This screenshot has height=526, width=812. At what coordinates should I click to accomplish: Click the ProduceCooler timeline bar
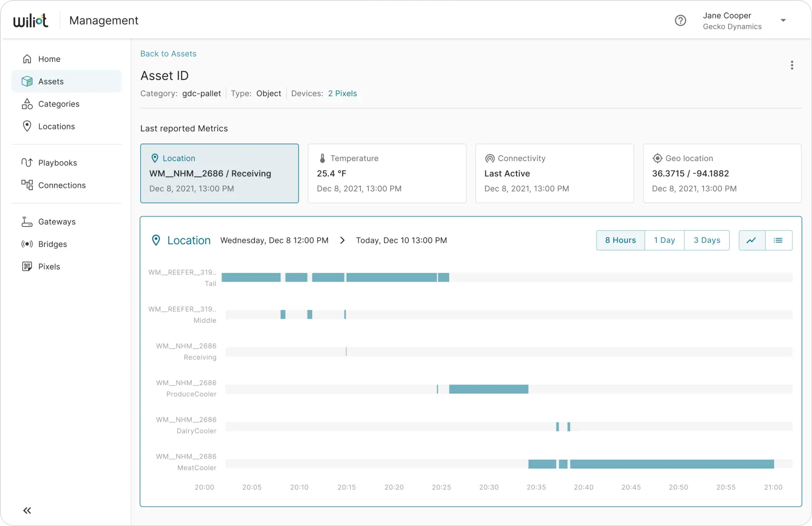(489, 389)
